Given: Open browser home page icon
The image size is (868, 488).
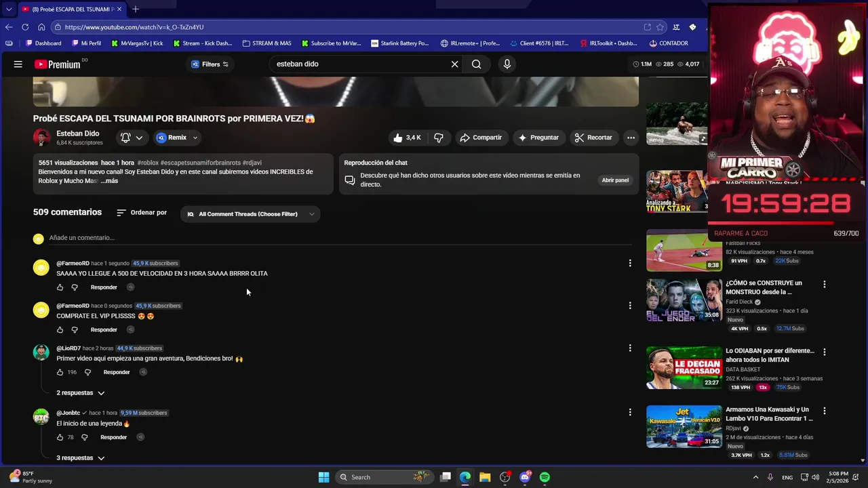Looking at the screenshot, I should coord(41,27).
